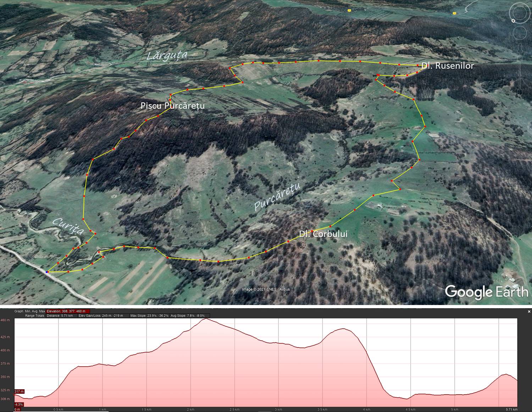Image resolution: width=532 pixels, height=412 pixels.
Task: Click the Street View pegman icon
Action: (x=520, y=49)
